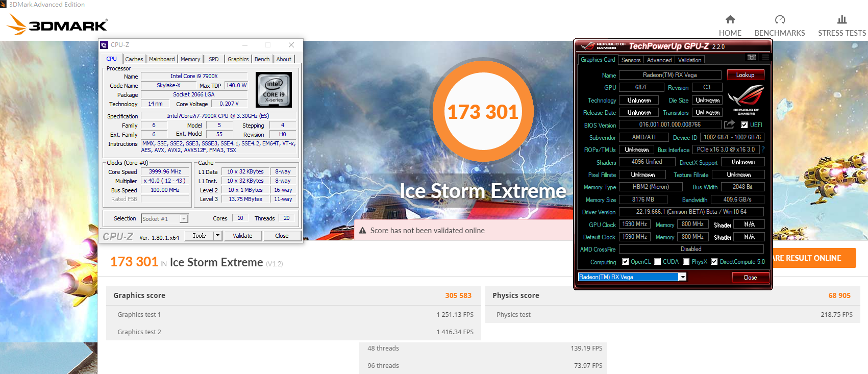868x374 pixels.
Task: Click the Close button in CPU-Z
Action: (x=282, y=236)
